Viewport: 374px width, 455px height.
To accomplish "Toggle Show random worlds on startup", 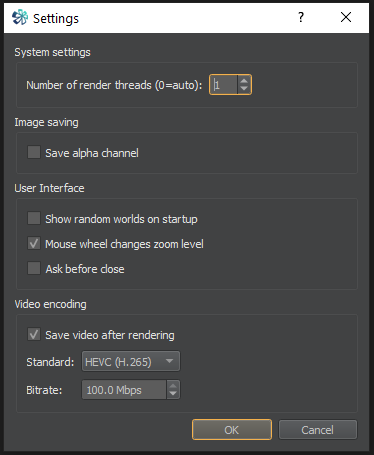I will coord(34,218).
